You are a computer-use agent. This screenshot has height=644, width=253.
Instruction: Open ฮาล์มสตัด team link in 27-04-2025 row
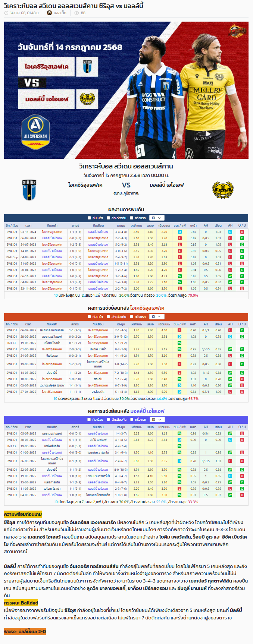(x=98, y=392)
